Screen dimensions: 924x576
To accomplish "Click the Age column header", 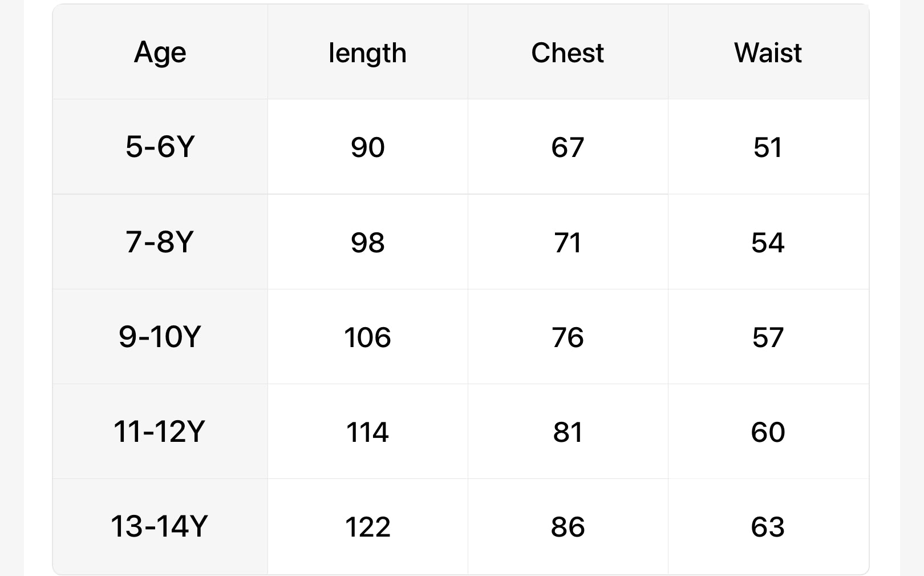I will 160,53.
